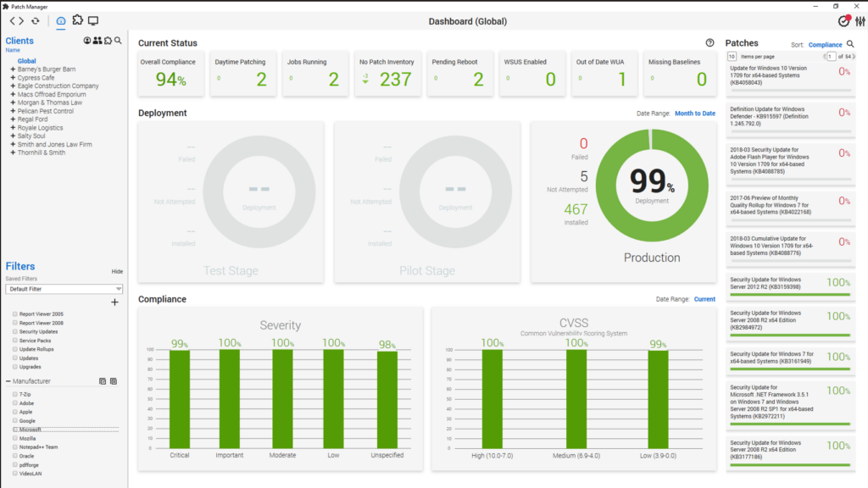Collapse the Manufacturer filter section
The width and height of the screenshot is (868, 488).
coord(7,381)
